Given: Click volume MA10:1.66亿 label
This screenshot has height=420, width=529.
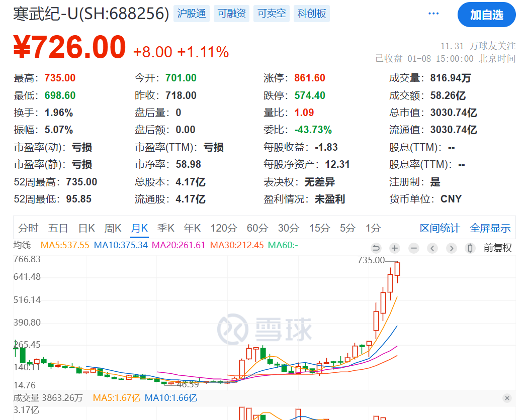Looking at the screenshot, I should [x=170, y=398].
